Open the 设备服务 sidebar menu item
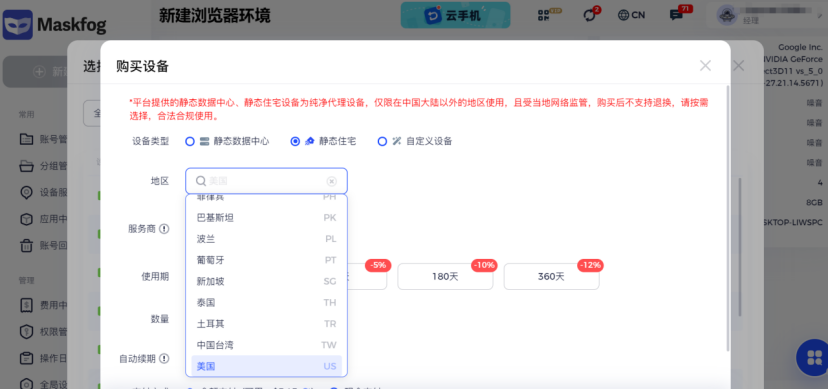 (44, 192)
